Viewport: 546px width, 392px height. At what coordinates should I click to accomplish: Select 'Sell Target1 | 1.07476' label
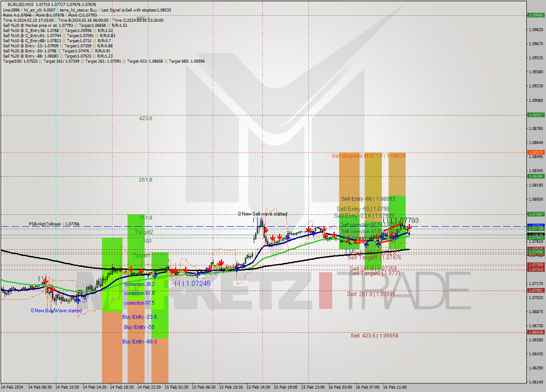click(x=374, y=258)
